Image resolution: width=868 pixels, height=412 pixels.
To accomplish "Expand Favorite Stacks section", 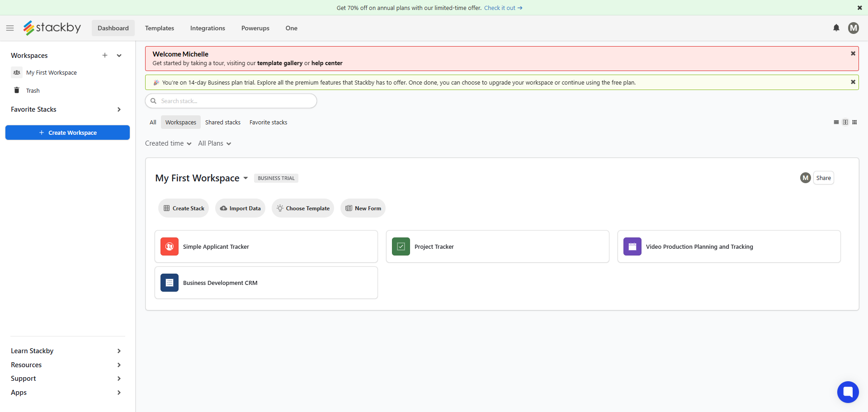I will 119,109.
